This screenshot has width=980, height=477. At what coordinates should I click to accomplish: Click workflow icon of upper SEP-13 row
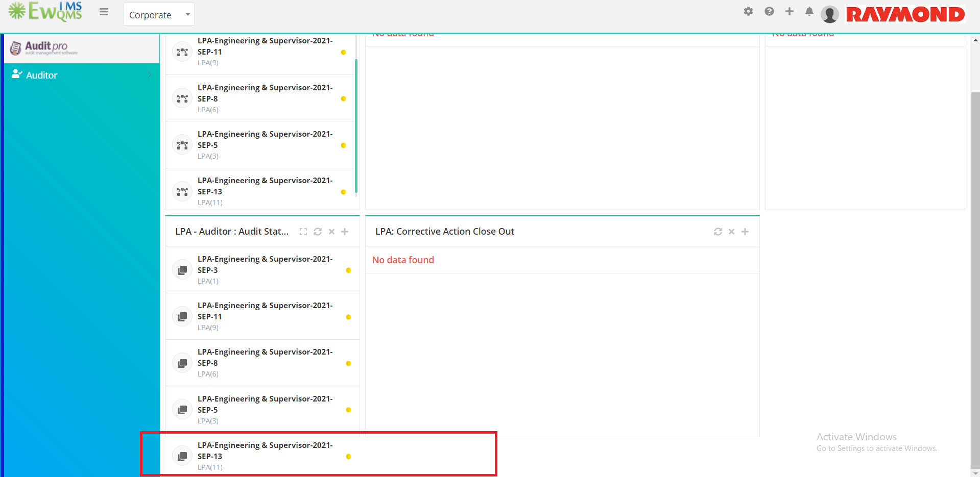coord(182,192)
